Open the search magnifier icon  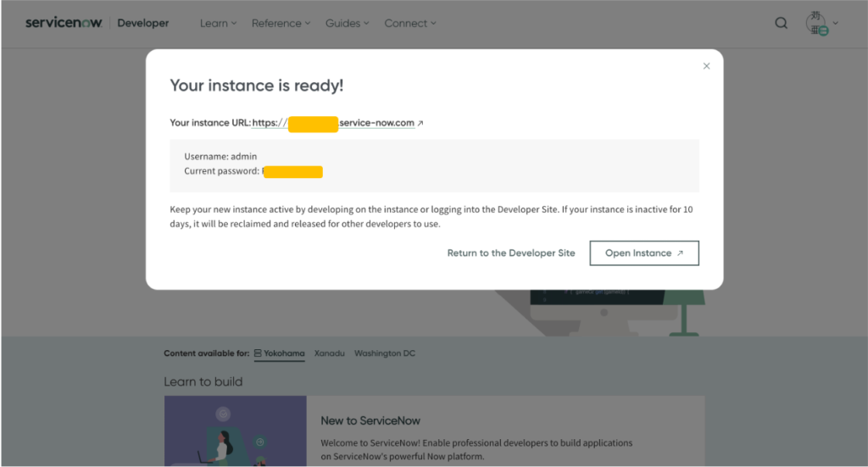click(x=781, y=23)
